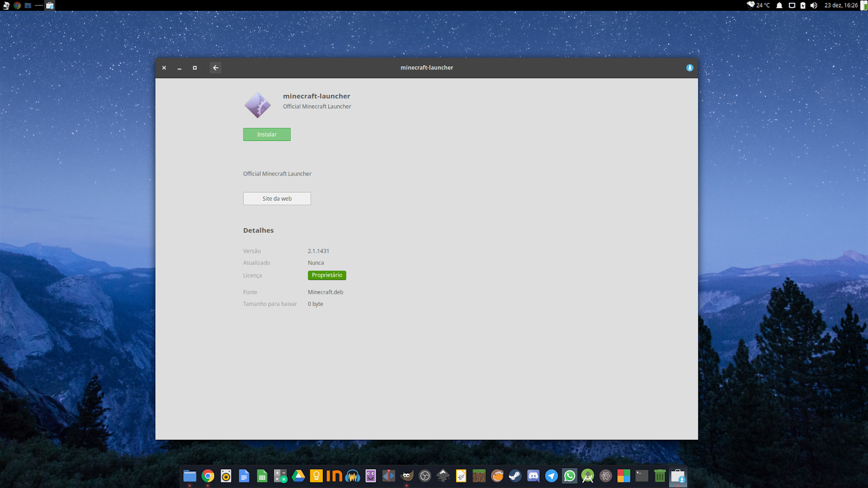Launch Steam from the dock
Screen dimensions: 868x488
pyautogui.click(x=515, y=476)
